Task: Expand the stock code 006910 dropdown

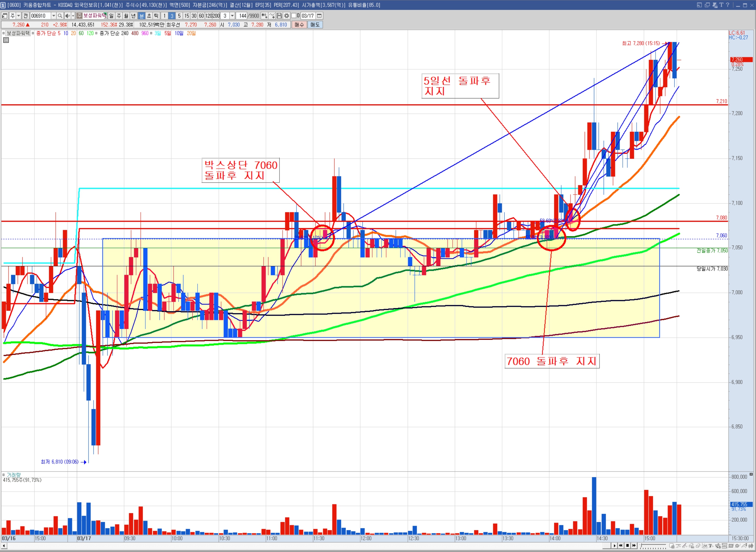Action: tap(53, 16)
